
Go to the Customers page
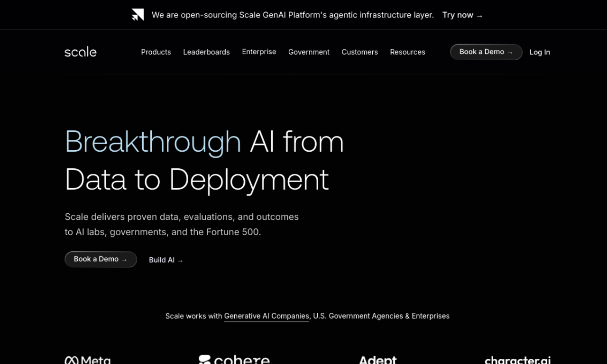(x=359, y=52)
